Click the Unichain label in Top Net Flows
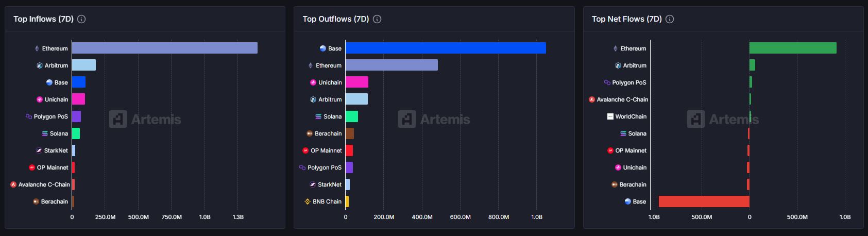This screenshot has width=868, height=236. [x=635, y=167]
